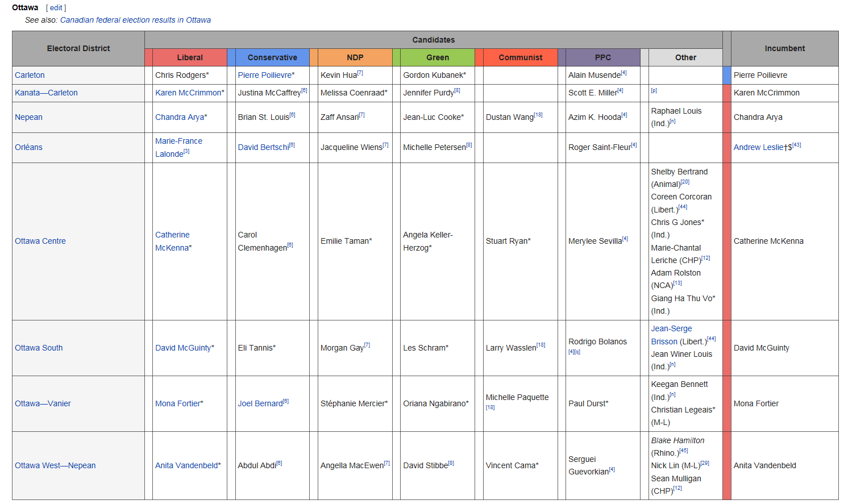844x504 pixels.
Task: Click the PPC column header
Action: [x=603, y=57]
